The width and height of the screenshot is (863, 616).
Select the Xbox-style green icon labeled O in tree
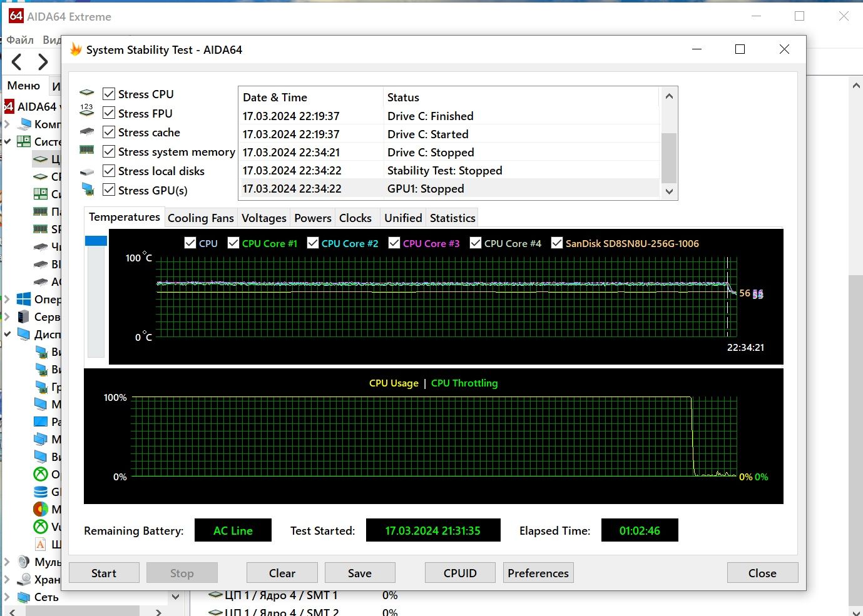pos(41,474)
